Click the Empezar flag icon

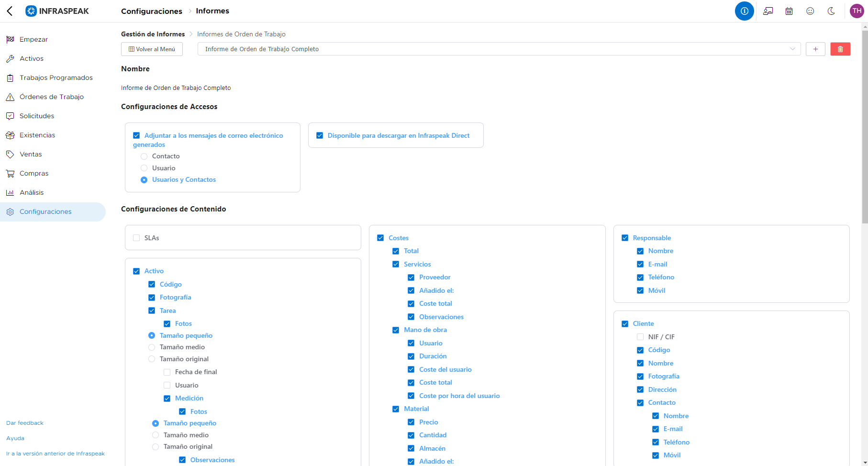tap(10, 39)
